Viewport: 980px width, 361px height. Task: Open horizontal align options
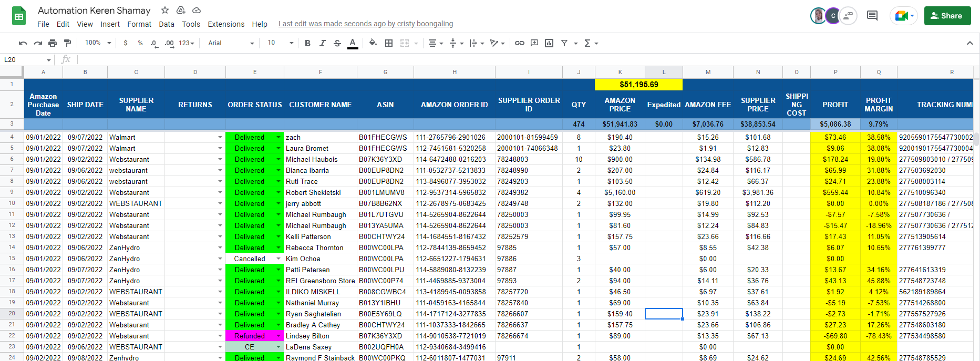436,43
